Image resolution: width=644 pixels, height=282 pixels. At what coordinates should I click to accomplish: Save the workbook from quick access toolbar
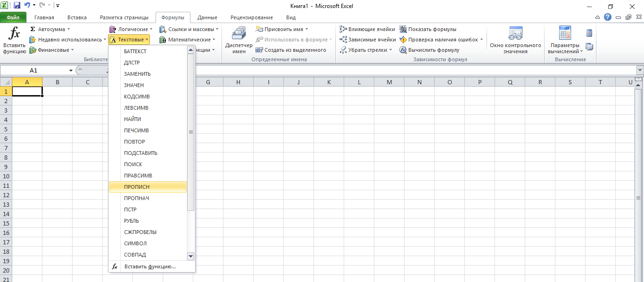(17, 6)
